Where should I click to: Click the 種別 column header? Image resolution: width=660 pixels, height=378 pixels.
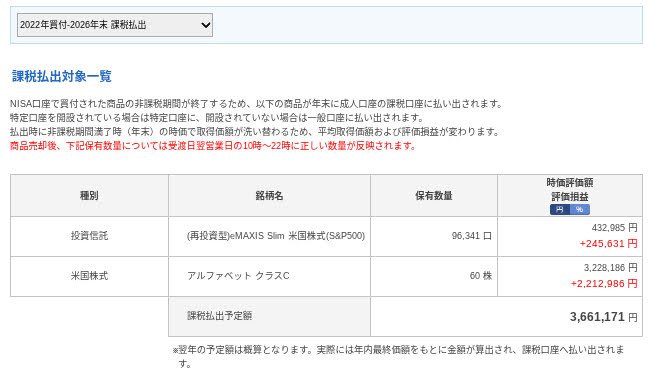(x=89, y=196)
